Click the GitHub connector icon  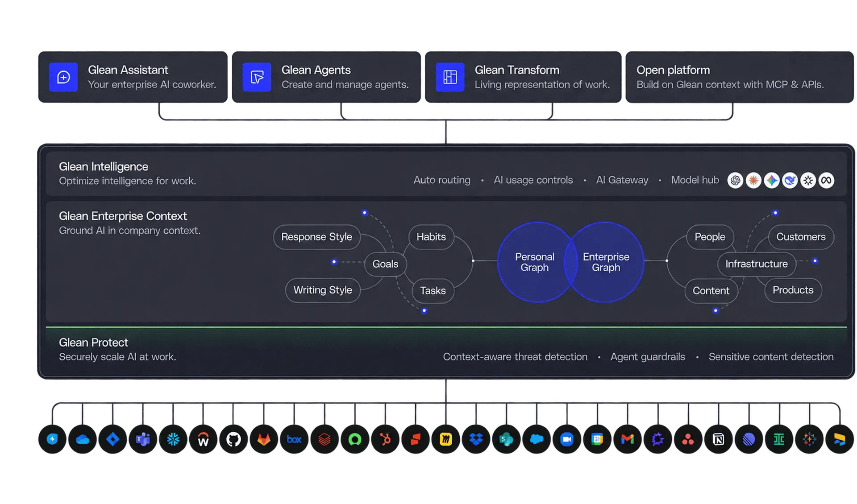[x=233, y=439]
